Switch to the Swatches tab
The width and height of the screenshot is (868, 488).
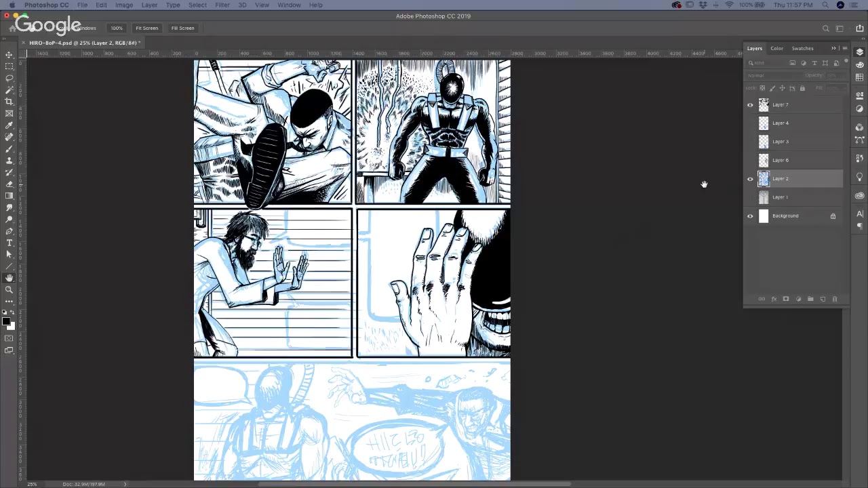point(802,48)
